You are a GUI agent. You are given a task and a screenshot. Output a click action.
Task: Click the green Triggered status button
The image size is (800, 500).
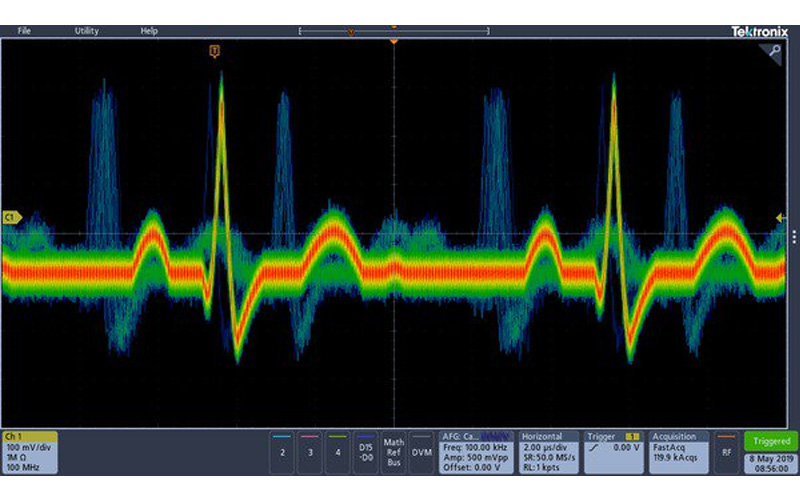coord(771,441)
